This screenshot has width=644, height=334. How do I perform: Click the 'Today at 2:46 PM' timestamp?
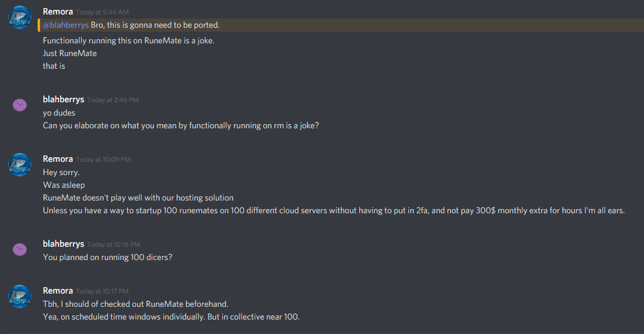(113, 100)
